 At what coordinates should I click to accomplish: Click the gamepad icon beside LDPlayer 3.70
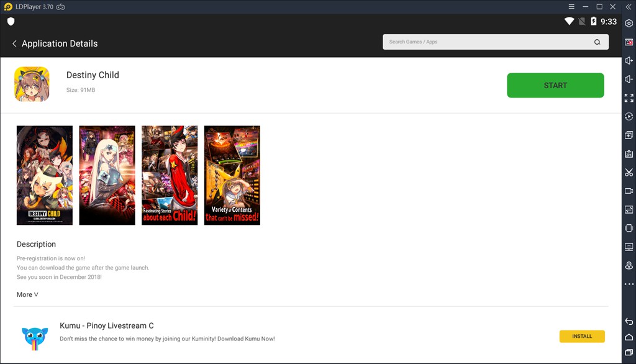pyautogui.click(x=60, y=7)
